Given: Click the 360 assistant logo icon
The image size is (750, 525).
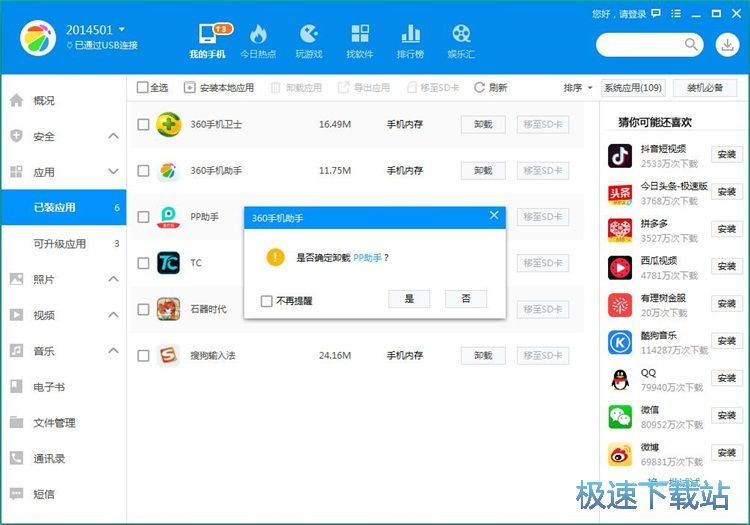Looking at the screenshot, I should [38, 38].
